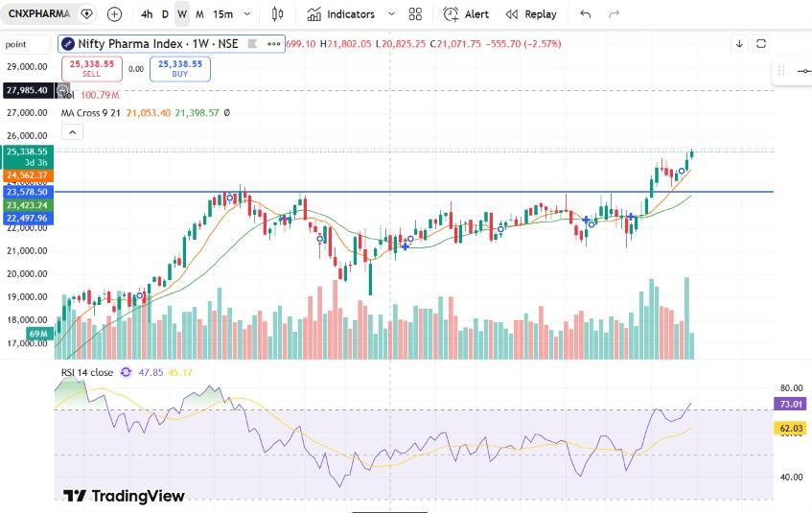812x513 pixels.
Task: Click the RSI value 47.85
Action: pos(151,373)
